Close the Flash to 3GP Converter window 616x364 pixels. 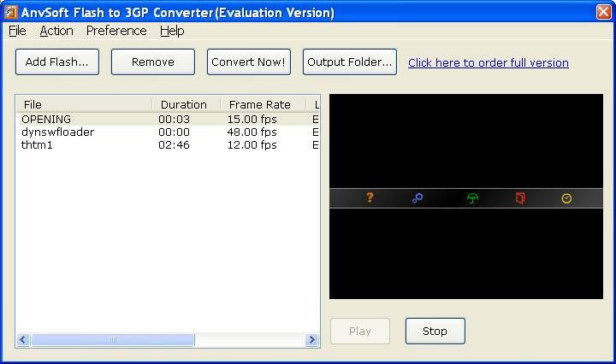point(603,12)
